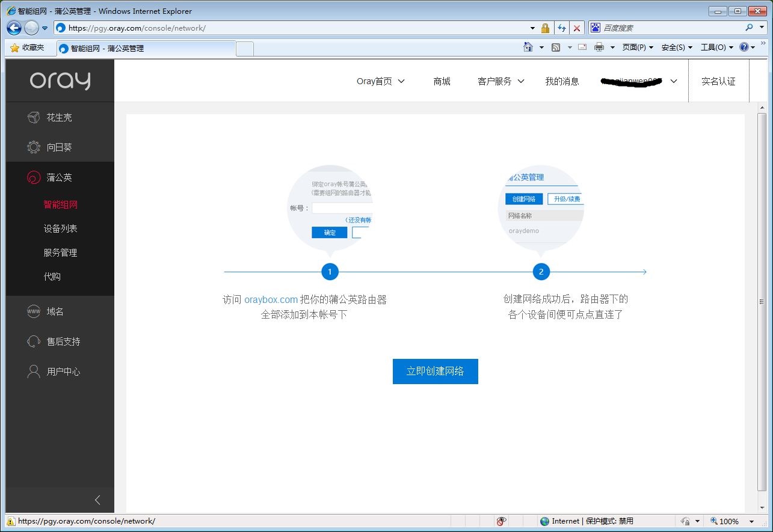The width and height of the screenshot is (773, 532).
Task: View the security lock report icon
Action: 546,28
